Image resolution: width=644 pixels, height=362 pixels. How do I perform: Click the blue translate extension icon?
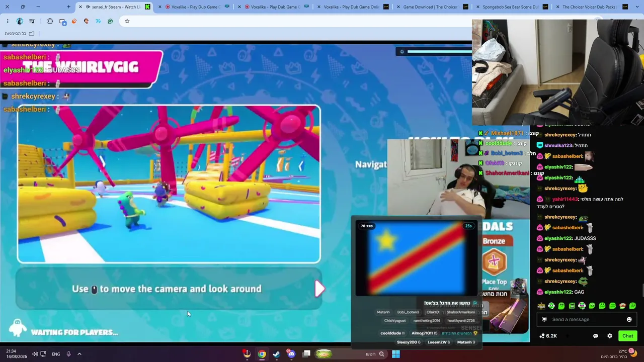pyautogui.click(x=62, y=21)
